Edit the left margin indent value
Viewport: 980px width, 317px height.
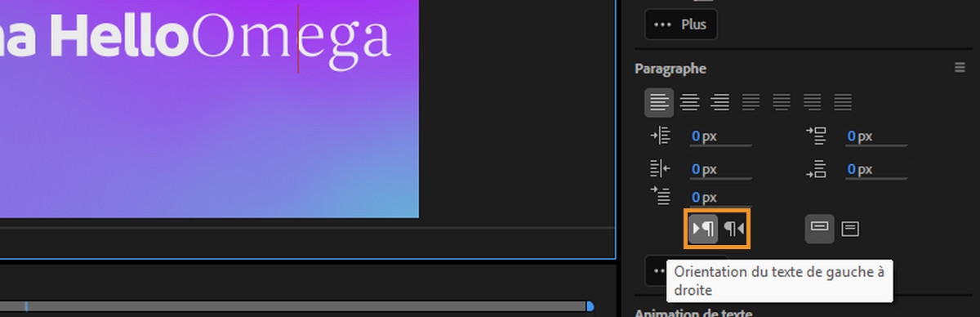tap(719, 136)
